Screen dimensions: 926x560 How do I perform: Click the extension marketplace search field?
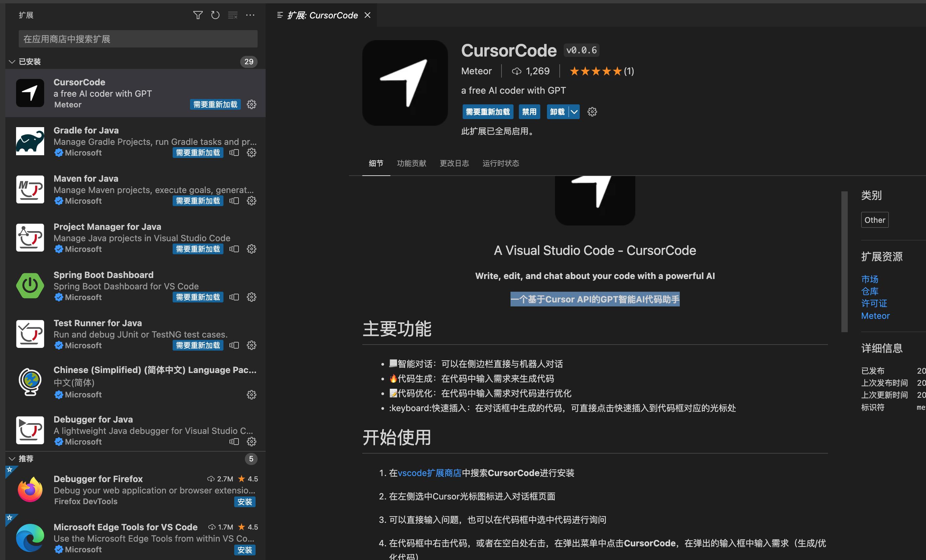tap(137, 39)
